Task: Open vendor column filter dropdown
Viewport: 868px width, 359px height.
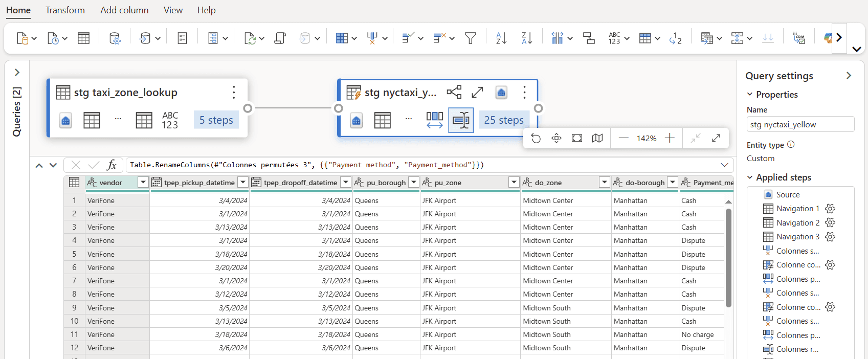Action: [x=143, y=183]
